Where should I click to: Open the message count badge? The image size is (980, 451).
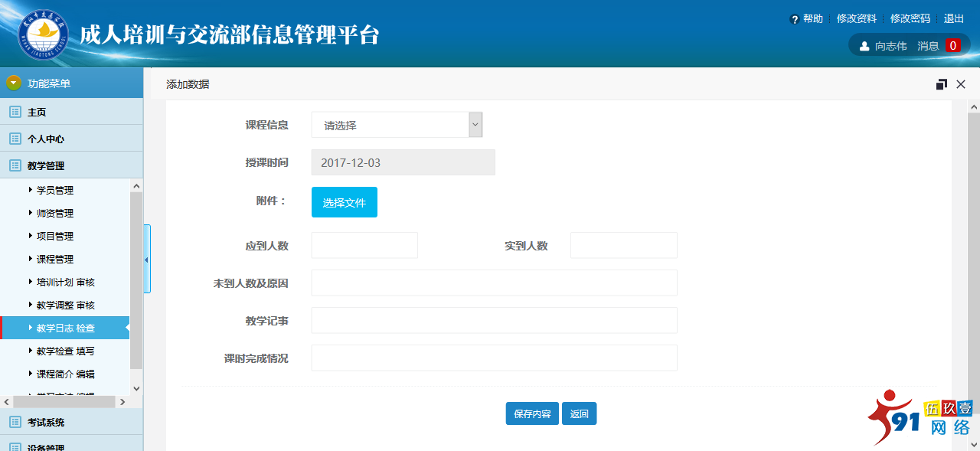953,46
